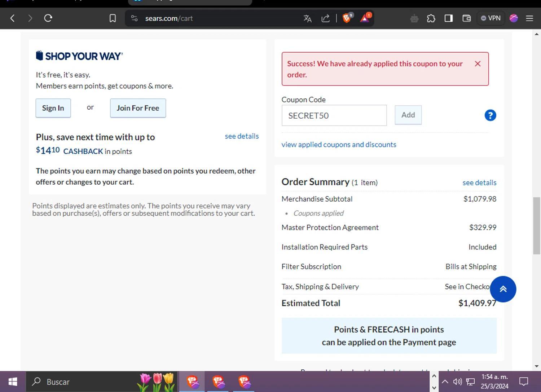
Task: Go back to the previous page
Action: [x=12, y=18]
